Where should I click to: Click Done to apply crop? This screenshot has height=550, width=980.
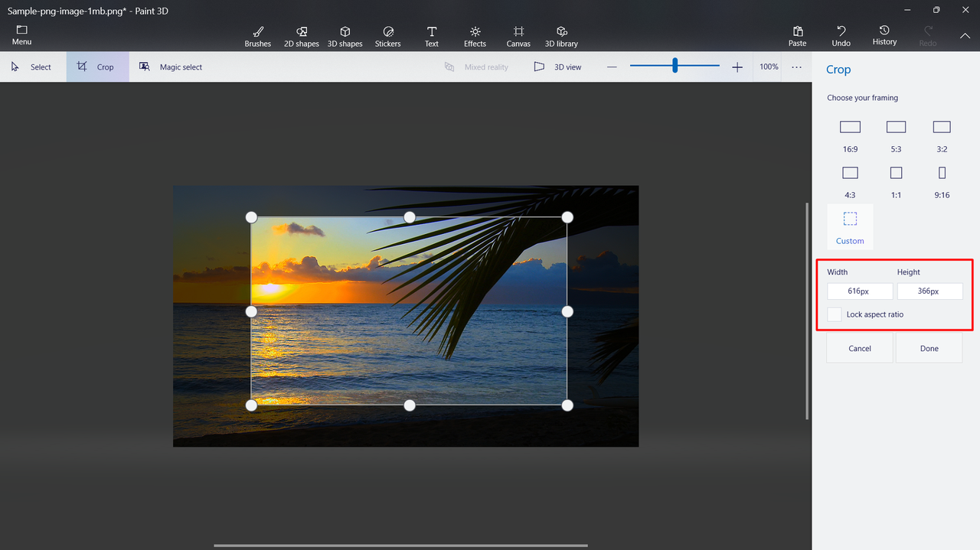(929, 348)
